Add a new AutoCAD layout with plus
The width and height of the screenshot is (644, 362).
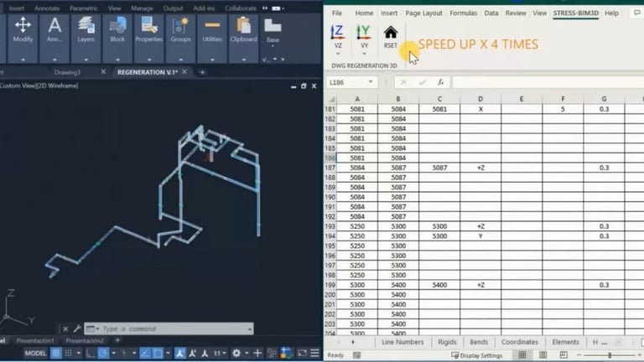coord(117,340)
